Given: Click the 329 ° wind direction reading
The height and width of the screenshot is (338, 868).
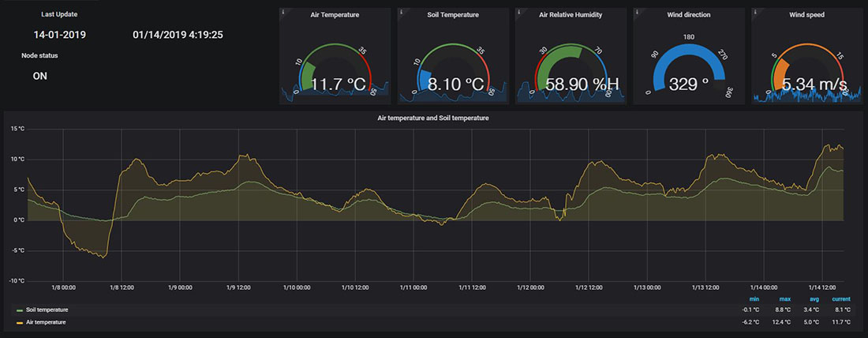Looking at the screenshot, I should [689, 84].
